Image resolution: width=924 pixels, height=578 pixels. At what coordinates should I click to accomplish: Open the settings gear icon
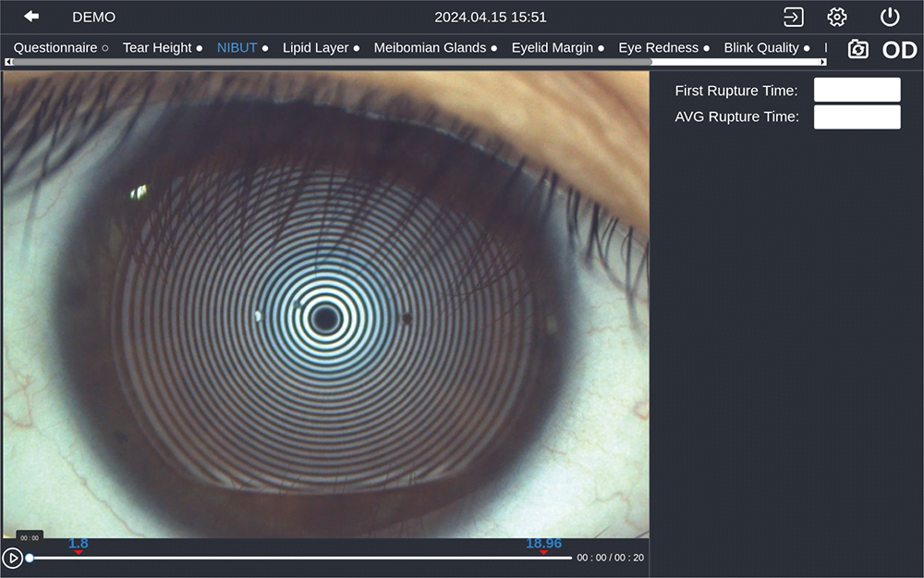[837, 17]
